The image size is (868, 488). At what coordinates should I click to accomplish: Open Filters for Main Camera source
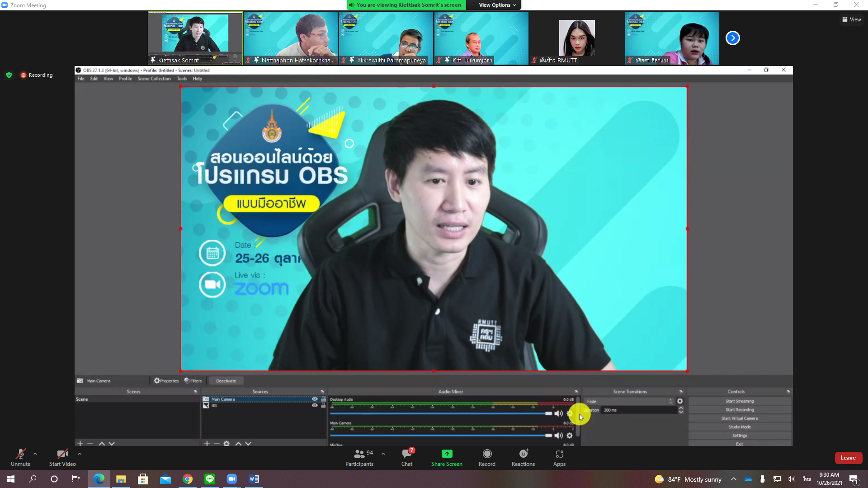click(x=193, y=381)
